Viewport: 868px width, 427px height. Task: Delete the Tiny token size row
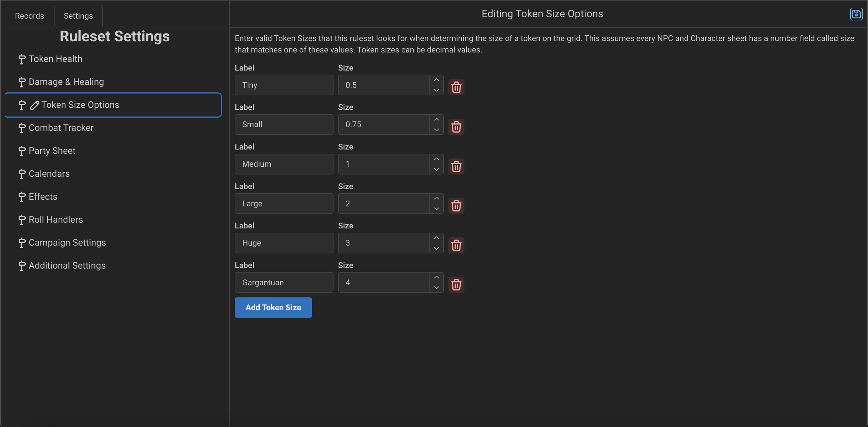click(x=456, y=87)
